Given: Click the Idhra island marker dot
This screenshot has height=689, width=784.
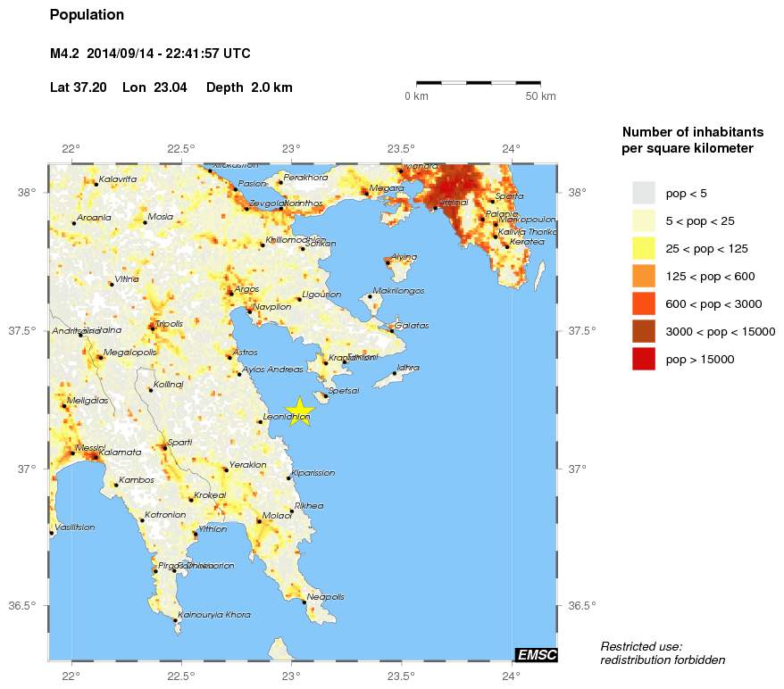Looking at the screenshot, I should pyautogui.click(x=394, y=373).
